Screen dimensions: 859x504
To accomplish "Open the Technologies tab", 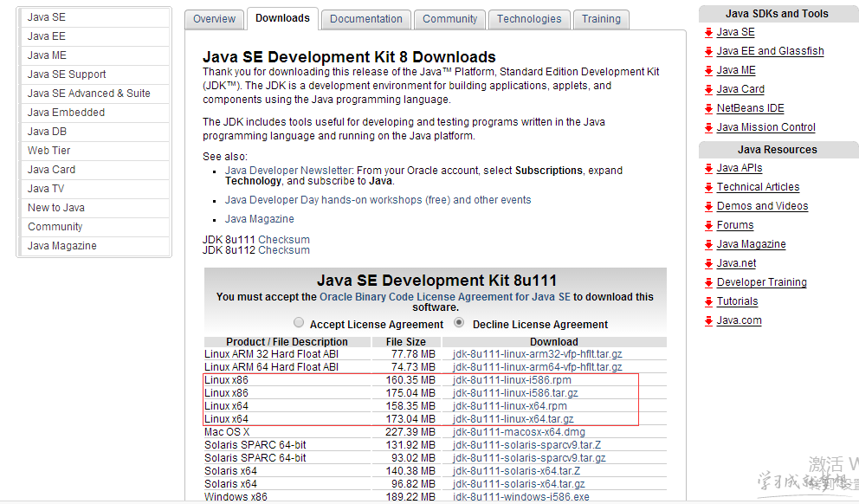I will point(529,19).
